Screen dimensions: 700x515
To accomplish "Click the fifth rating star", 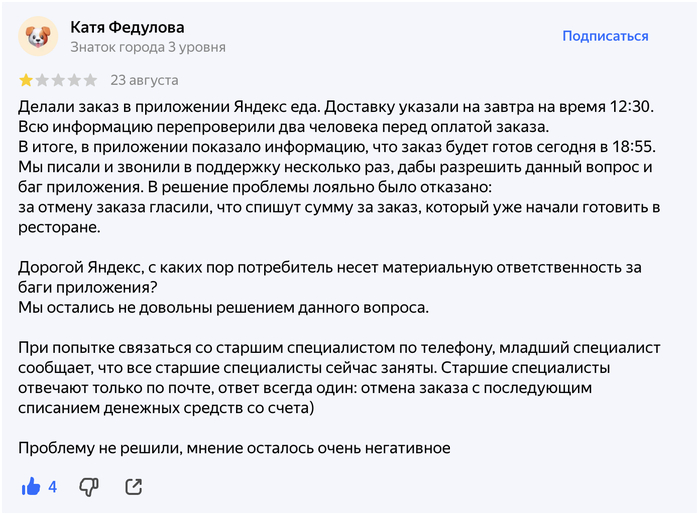I will [x=90, y=80].
